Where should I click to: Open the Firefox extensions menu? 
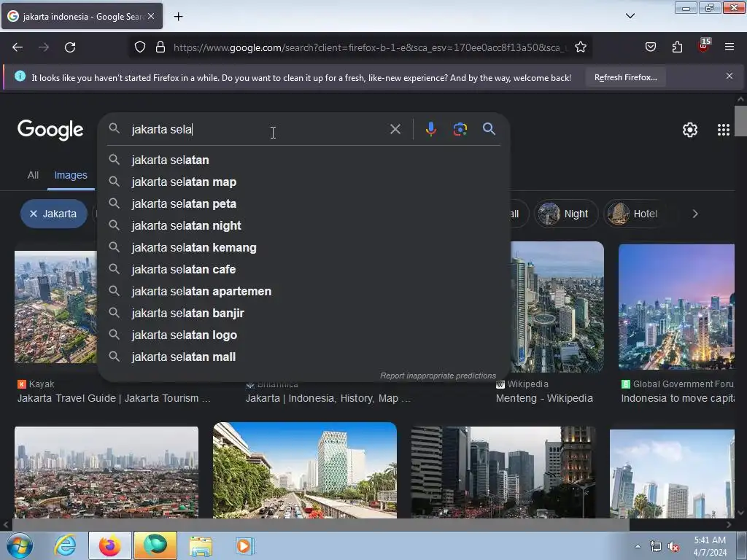(677, 47)
